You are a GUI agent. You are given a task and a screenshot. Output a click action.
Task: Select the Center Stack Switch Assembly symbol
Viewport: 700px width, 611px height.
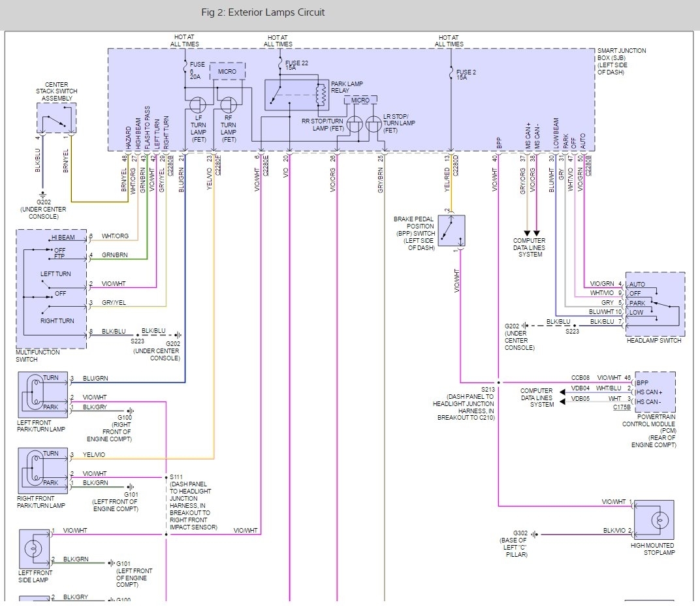pos(56,118)
